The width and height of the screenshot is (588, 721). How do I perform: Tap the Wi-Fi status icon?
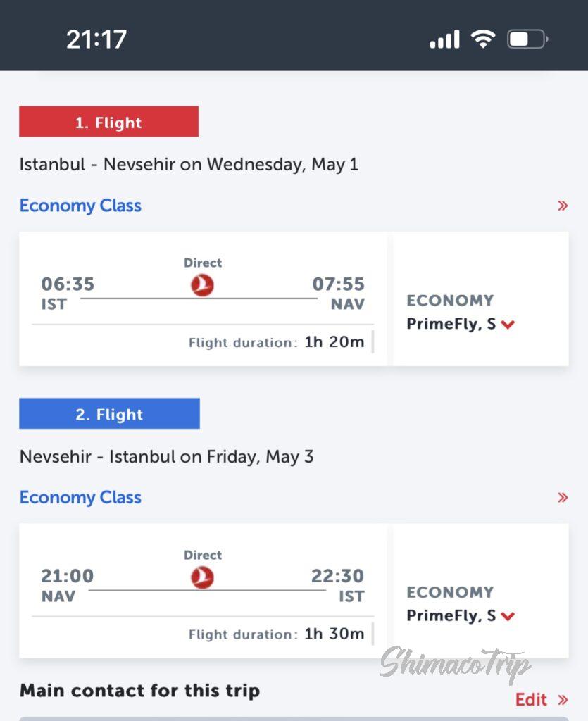point(482,39)
